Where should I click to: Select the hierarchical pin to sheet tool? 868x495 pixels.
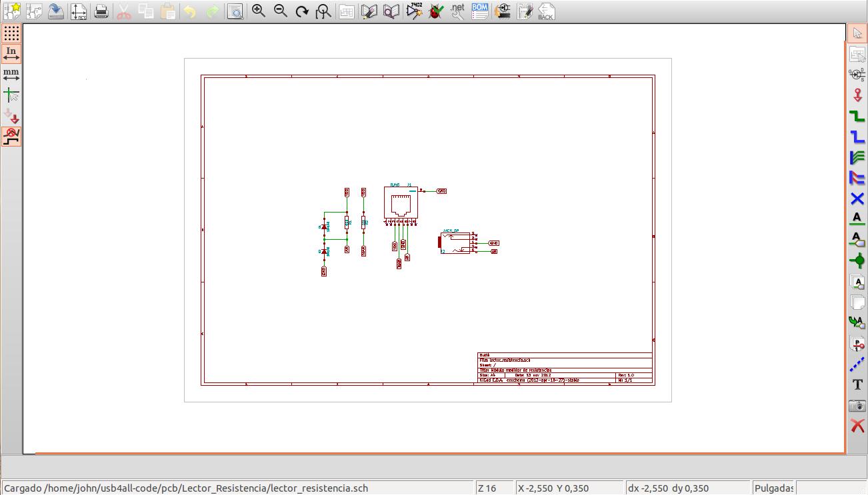(x=857, y=344)
